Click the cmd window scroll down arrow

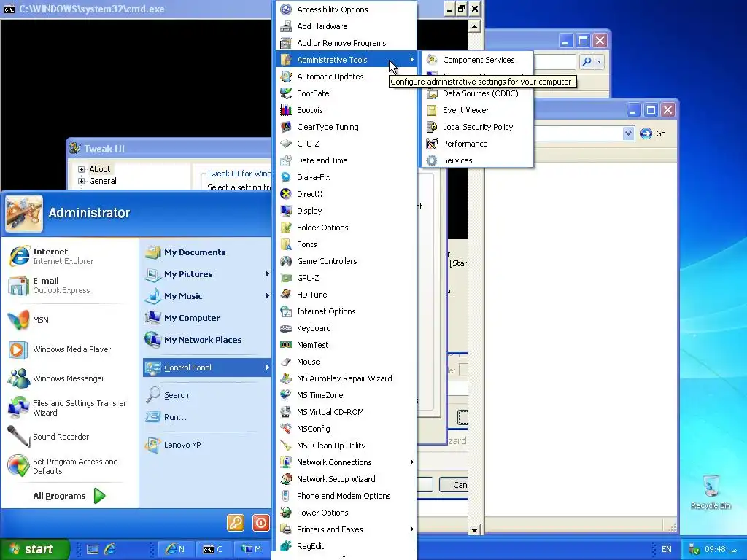click(x=474, y=530)
